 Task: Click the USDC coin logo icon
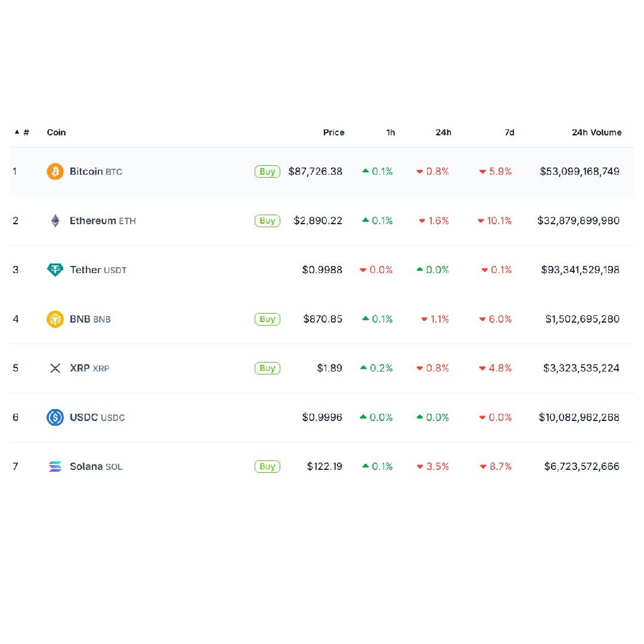55,417
